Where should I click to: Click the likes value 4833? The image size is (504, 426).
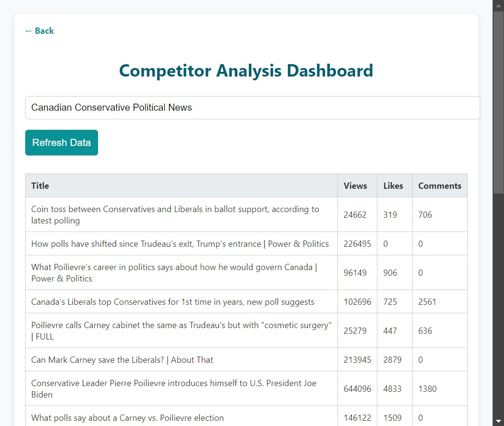click(x=392, y=389)
